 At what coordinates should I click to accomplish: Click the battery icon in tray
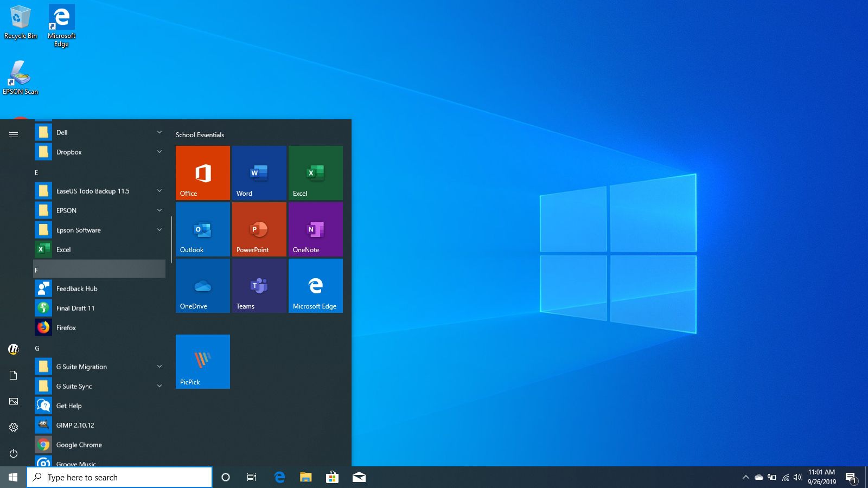[x=772, y=477]
